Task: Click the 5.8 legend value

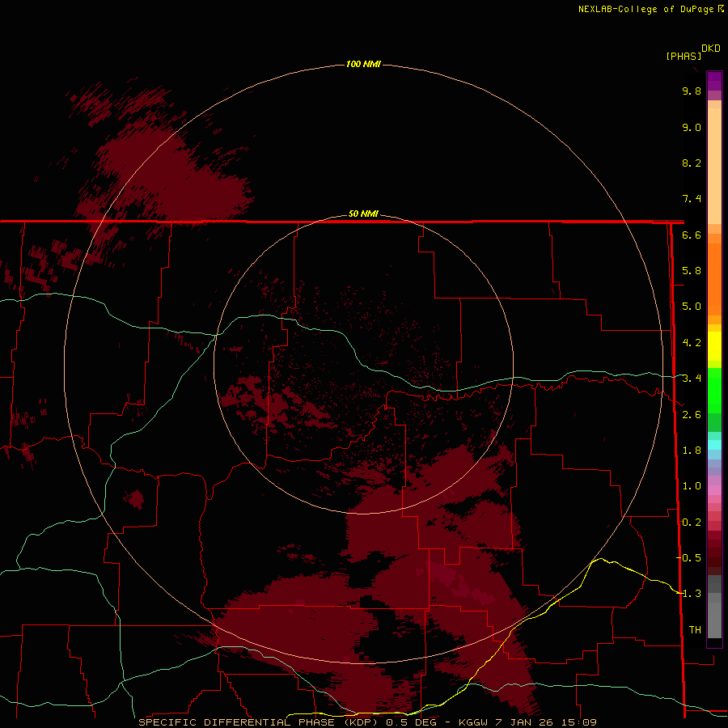Action: coord(692,271)
